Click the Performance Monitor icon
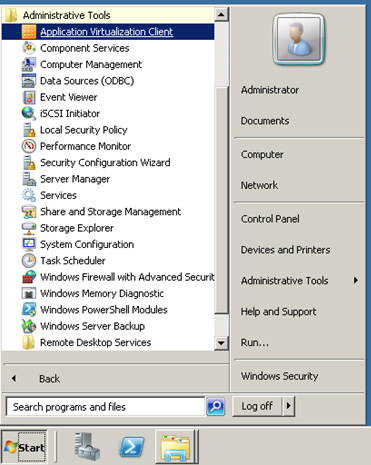 point(29,146)
